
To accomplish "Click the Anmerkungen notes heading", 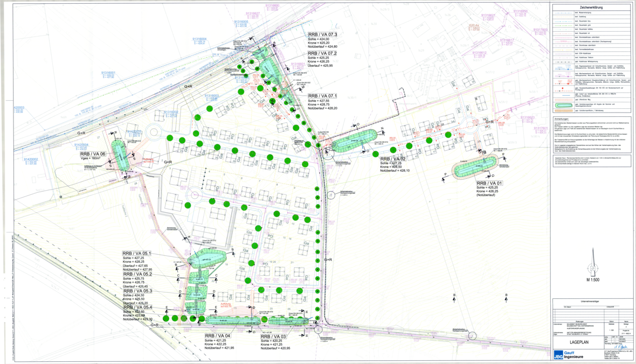I will coord(564,119).
